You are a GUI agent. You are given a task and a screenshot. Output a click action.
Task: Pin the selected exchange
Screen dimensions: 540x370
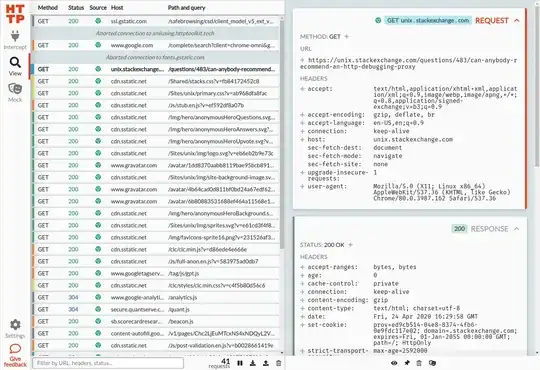[x=407, y=363]
